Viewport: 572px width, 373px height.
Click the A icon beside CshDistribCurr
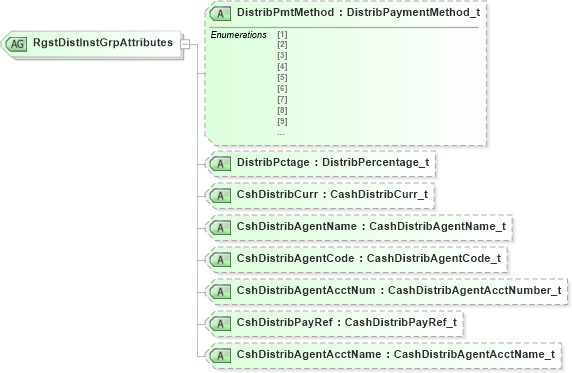[x=220, y=196]
